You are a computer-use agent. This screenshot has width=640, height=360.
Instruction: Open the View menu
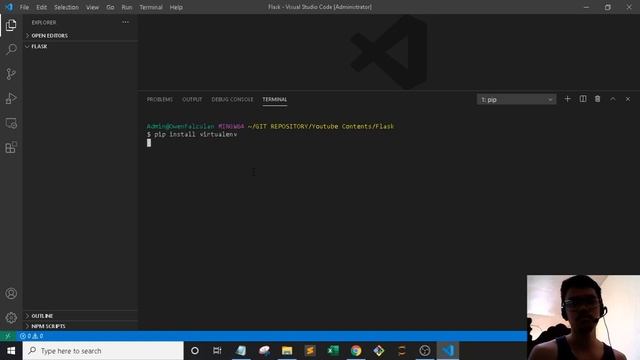point(92,7)
